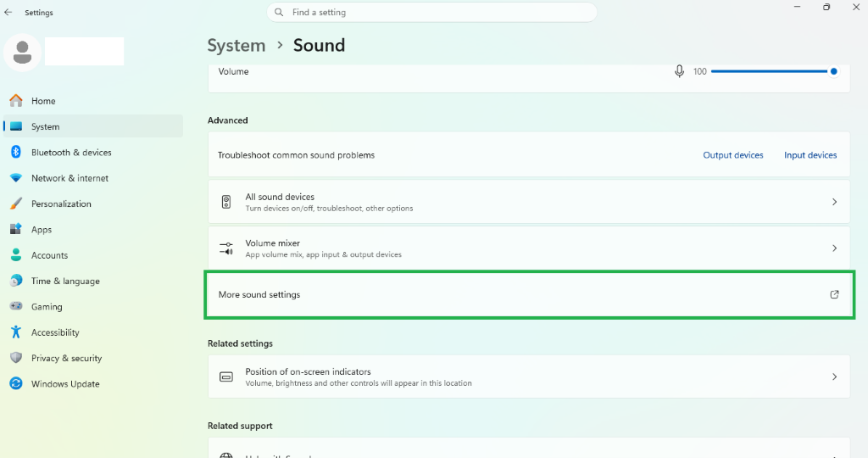This screenshot has height=463, width=868.
Task: Go to Privacy & security
Action: point(93,358)
